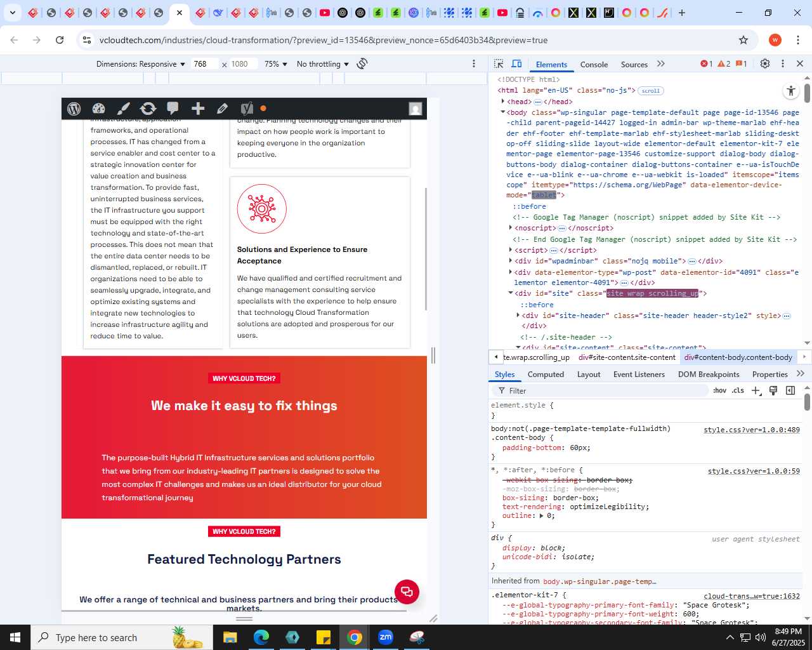Image resolution: width=812 pixels, height=650 pixels.
Task: Open the Event Listeners tab
Action: click(639, 375)
